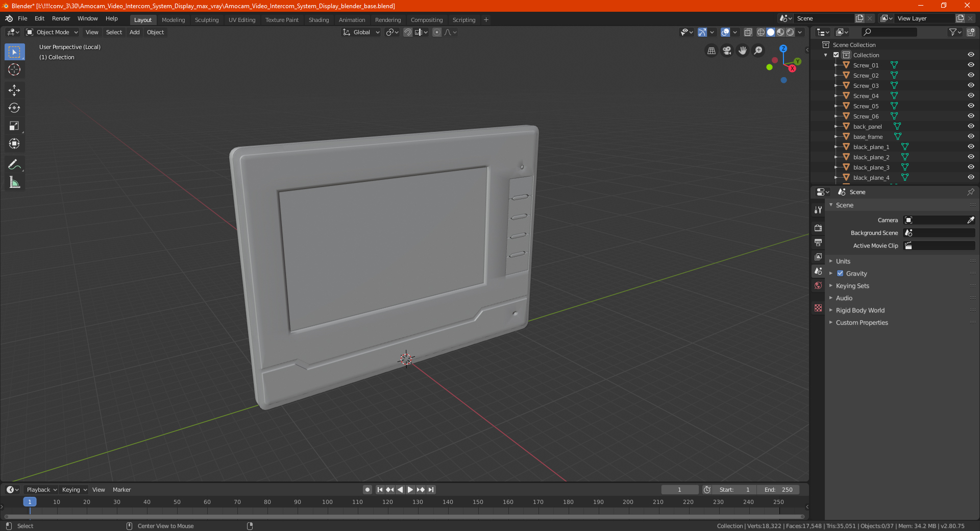The image size is (980, 531).
Task: Open the Keying dropdown menu
Action: (x=74, y=490)
